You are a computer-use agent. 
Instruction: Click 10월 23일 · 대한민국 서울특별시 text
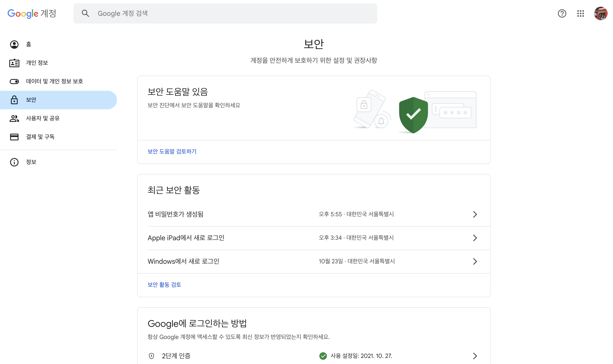tap(356, 261)
